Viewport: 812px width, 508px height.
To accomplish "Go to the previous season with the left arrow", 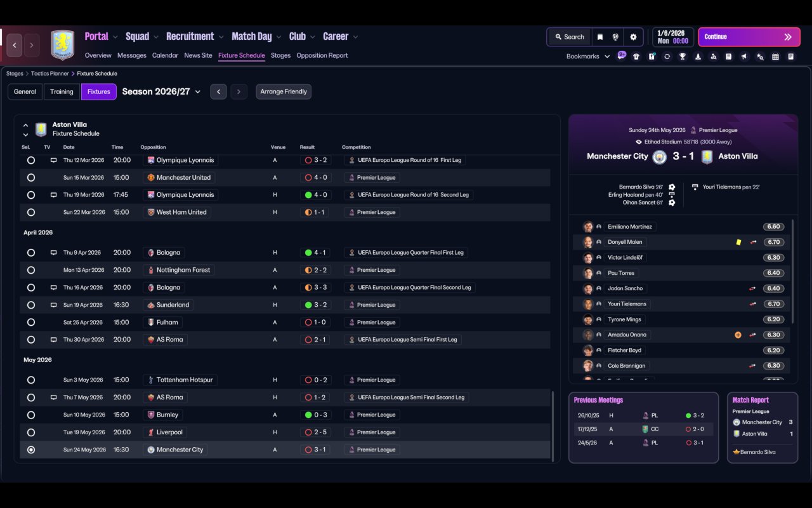I will tap(218, 91).
